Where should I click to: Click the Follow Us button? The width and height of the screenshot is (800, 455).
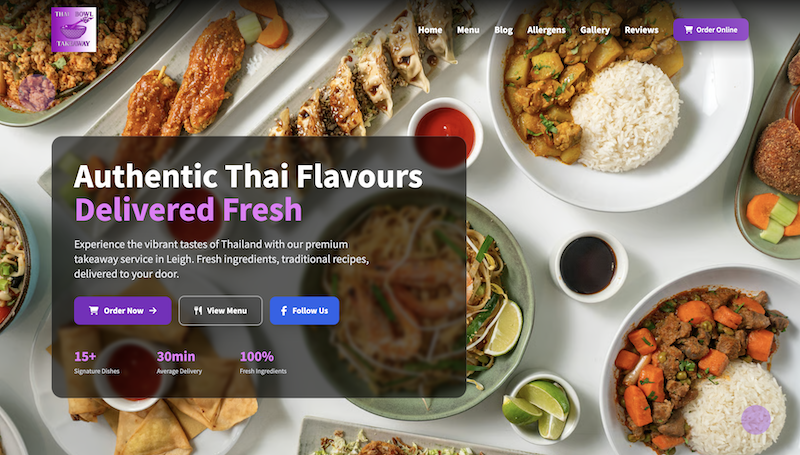click(304, 311)
